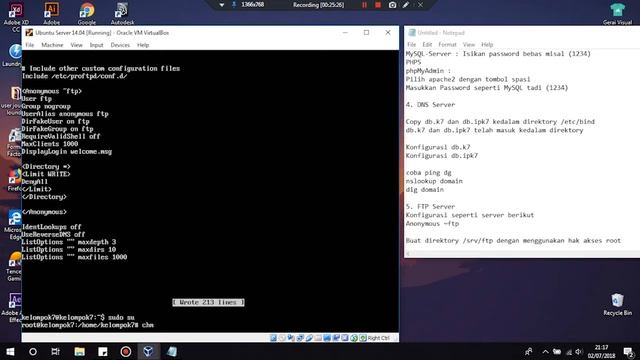Click the recorder microphone icon

pos(234,4)
